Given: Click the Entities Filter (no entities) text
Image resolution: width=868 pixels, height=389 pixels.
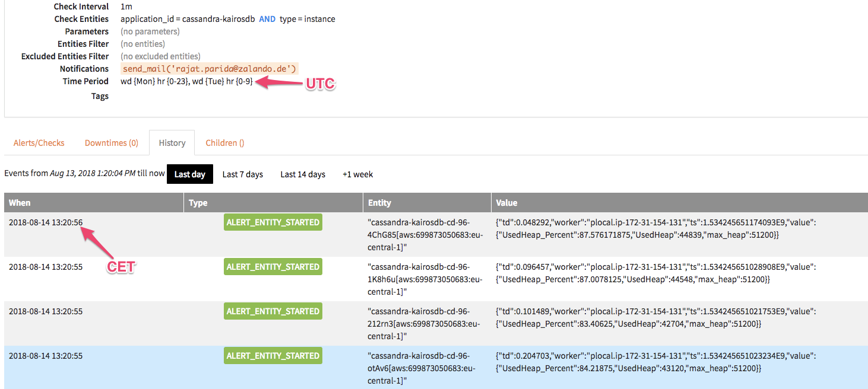Looking at the screenshot, I should 142,44.
